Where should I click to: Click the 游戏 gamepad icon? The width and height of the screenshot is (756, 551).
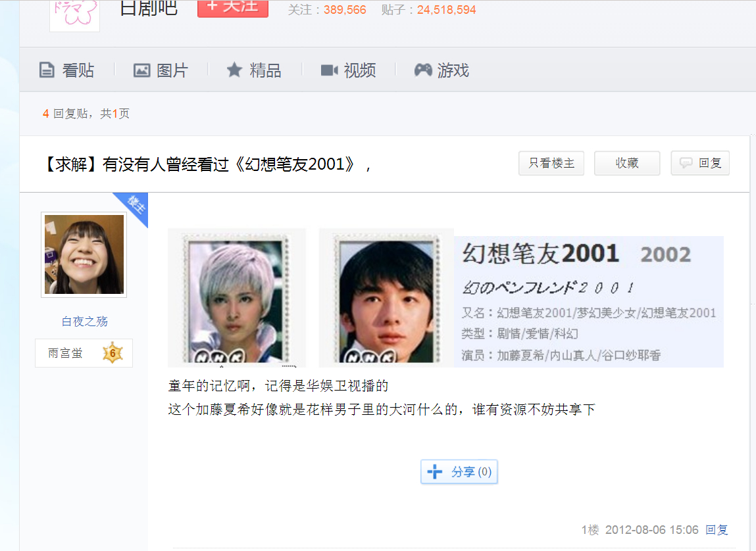click(423, 70)
